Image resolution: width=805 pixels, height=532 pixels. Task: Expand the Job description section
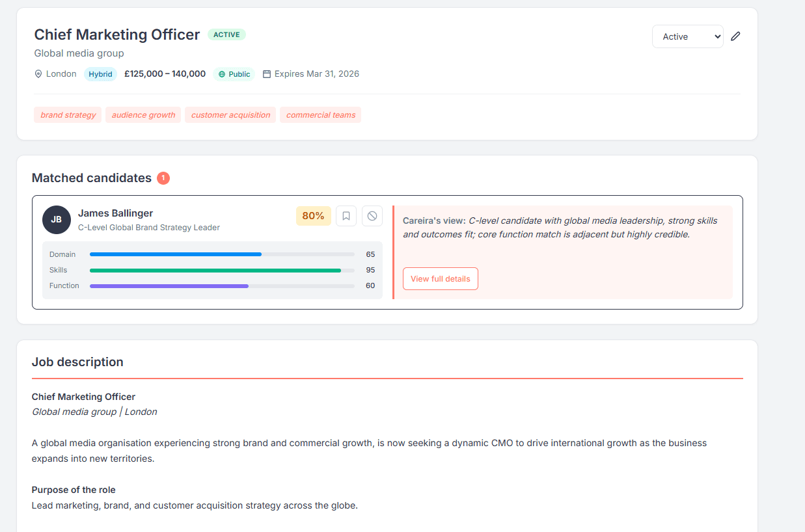[77, 362]
